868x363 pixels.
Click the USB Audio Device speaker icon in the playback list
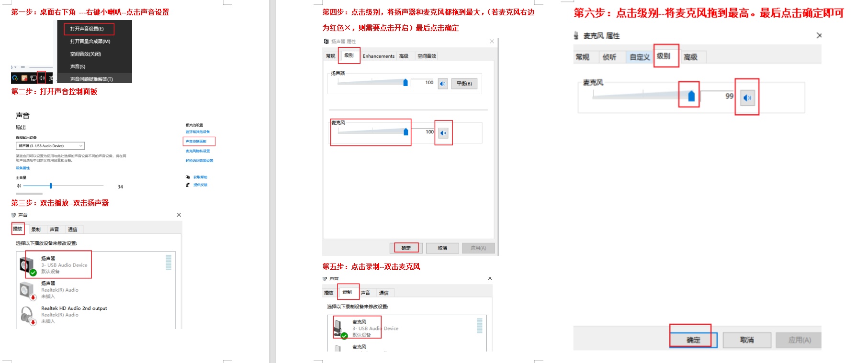(x=27, y=265)
